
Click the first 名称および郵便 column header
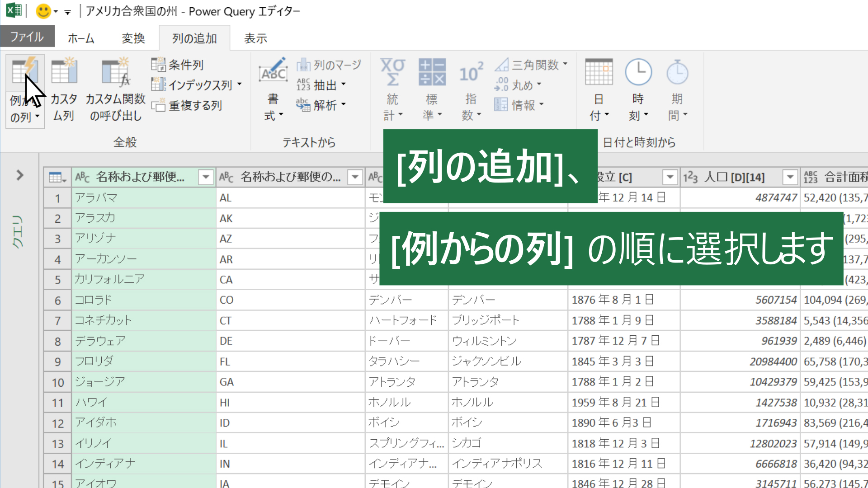click(x=144, y=177)
